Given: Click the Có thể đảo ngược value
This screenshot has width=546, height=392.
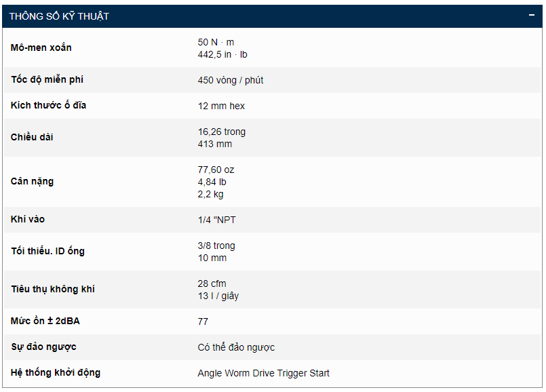Looking at the screenshot, I should (236, 347).
